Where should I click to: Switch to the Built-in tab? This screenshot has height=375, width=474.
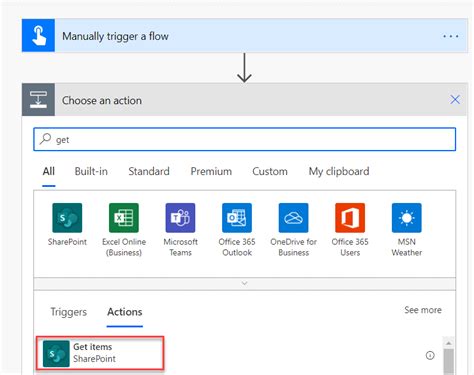click(91, 171)
